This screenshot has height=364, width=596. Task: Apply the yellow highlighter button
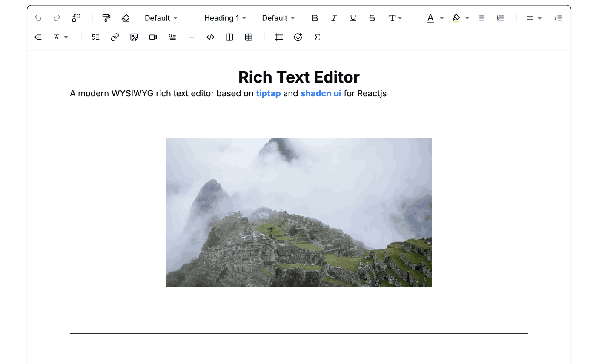pos(456,18)
